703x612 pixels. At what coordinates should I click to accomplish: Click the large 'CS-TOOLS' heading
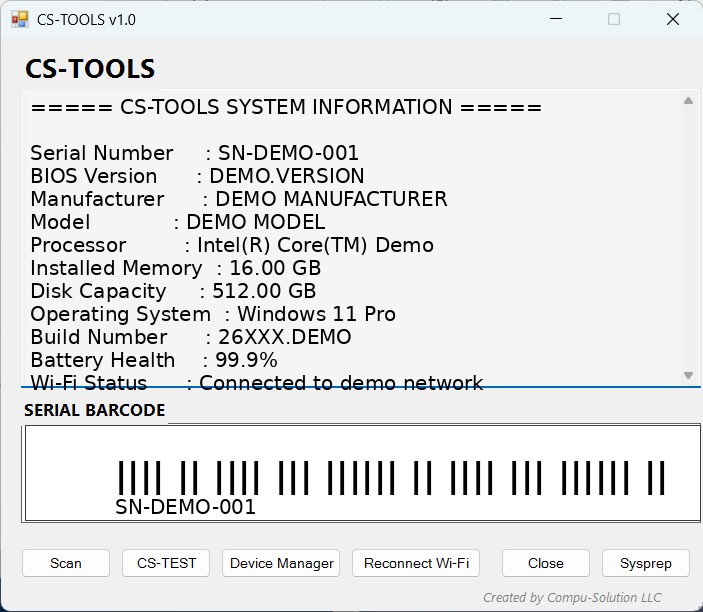90,69
